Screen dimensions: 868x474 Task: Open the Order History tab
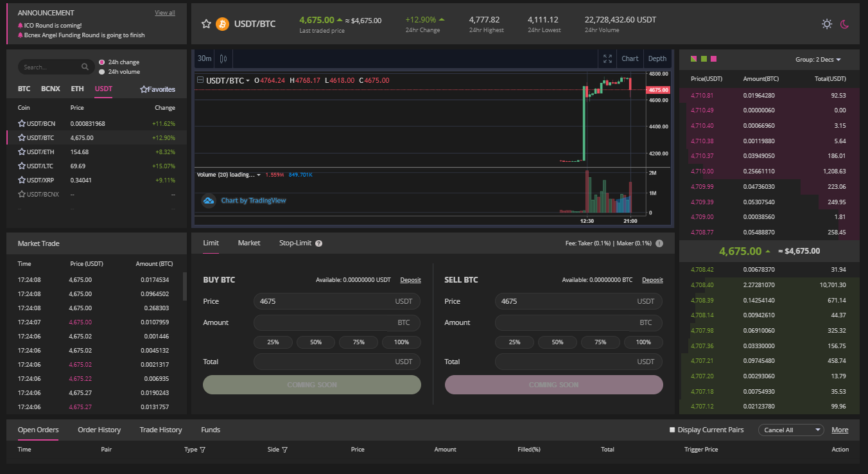point(99,430)
